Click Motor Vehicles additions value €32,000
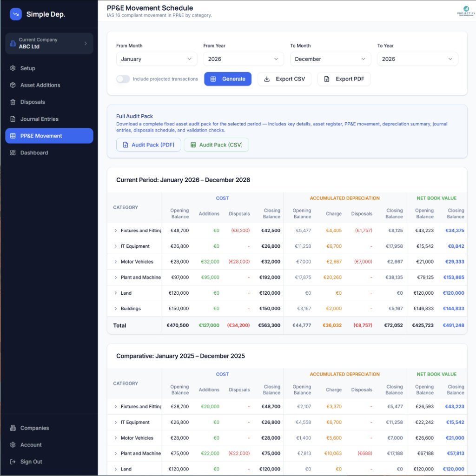The height and width of the screenshot is (476, 476). tap(210, 262)
